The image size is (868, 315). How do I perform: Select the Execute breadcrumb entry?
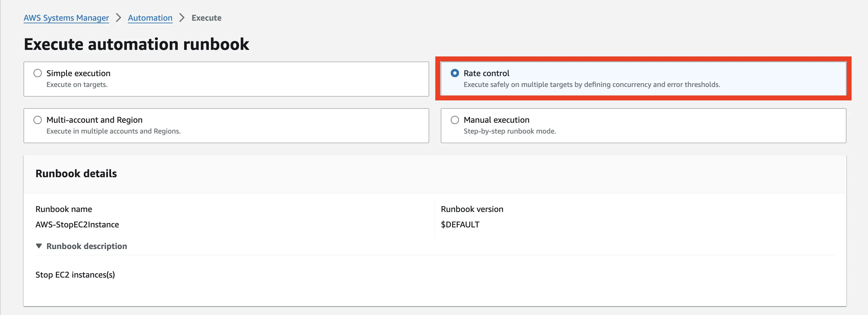point(206,17)
